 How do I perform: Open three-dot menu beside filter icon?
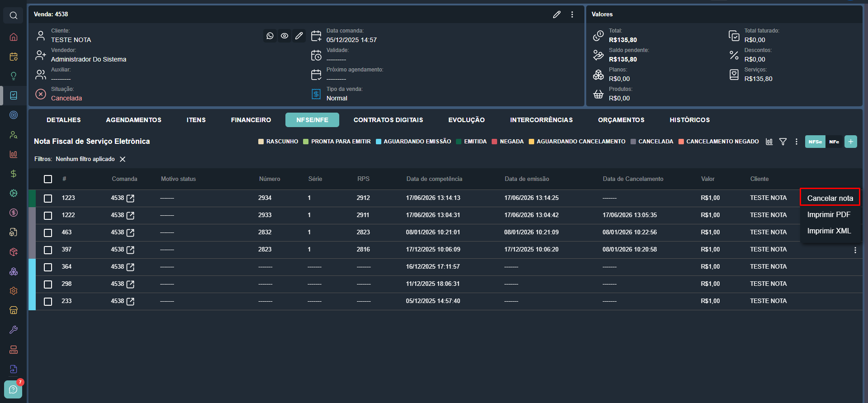797,142
